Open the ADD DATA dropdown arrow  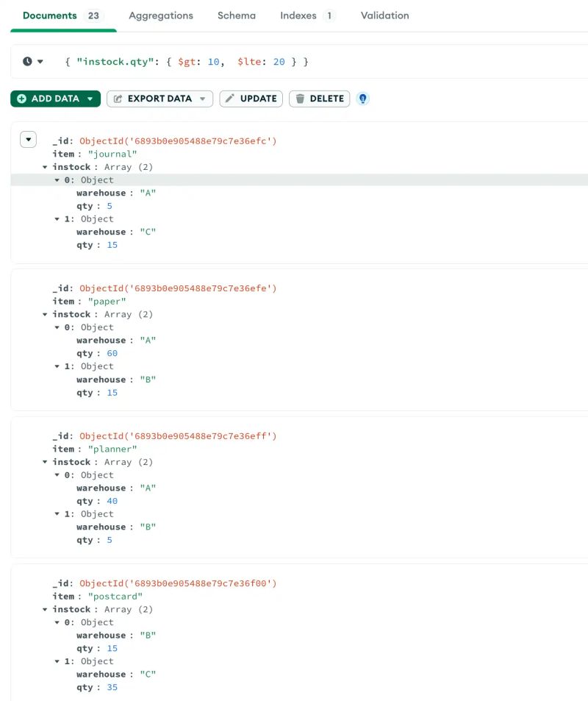(91, 98)
